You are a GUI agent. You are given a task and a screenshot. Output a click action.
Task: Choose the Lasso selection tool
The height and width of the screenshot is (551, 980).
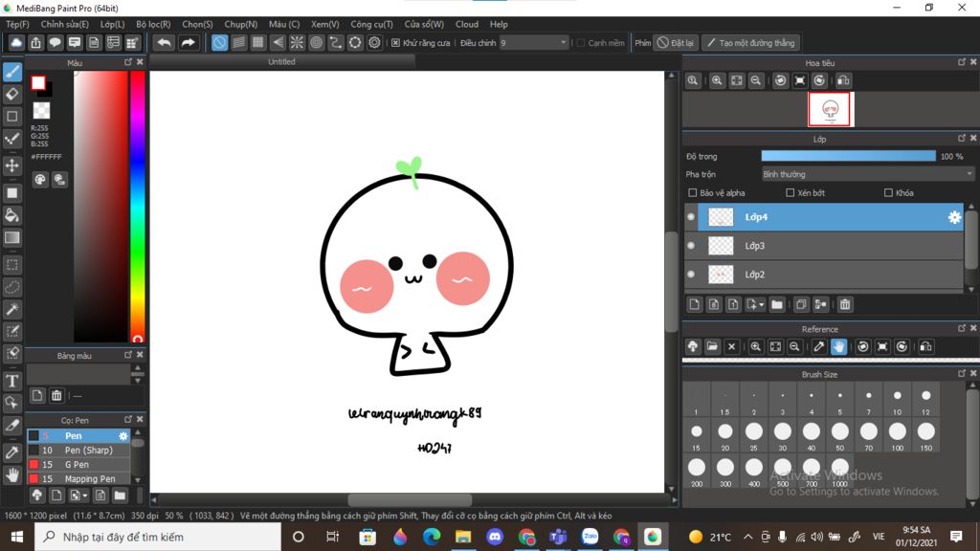(x=11, y=287)
